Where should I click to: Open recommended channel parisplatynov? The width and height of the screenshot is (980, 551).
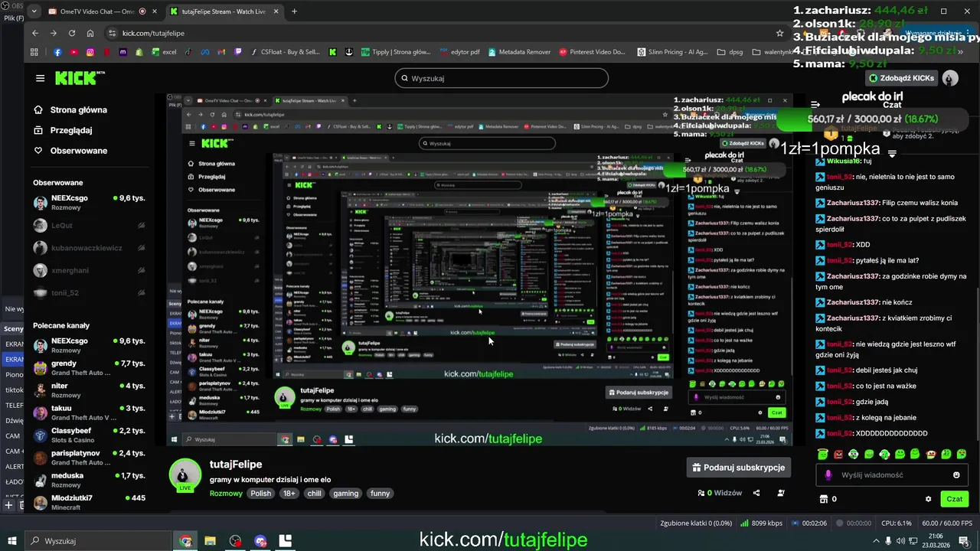point(89,458)
